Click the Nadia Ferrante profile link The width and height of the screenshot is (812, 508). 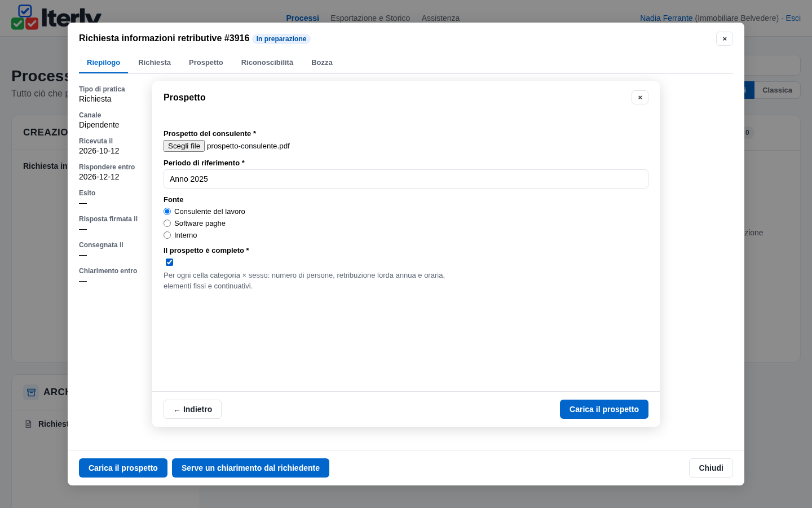(666, 18)
